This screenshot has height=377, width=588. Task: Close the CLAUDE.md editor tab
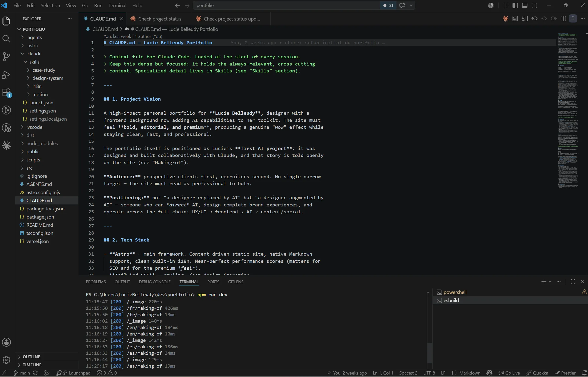coord(121,19)
